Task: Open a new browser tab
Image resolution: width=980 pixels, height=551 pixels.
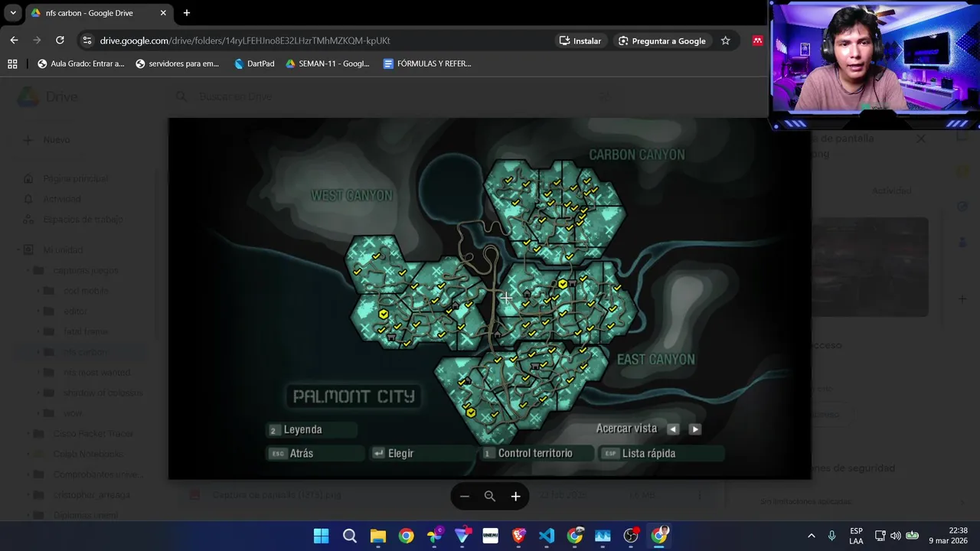Action: point(186,13)
